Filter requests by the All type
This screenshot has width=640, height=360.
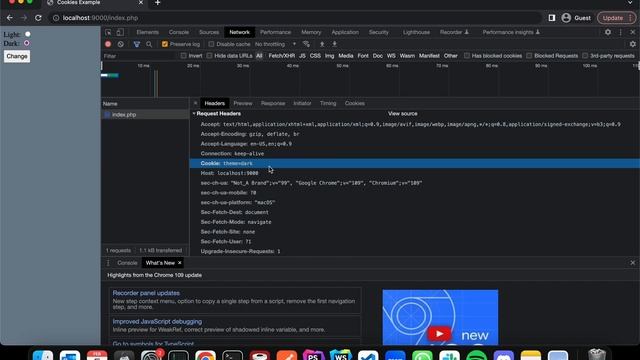[259, 56]
